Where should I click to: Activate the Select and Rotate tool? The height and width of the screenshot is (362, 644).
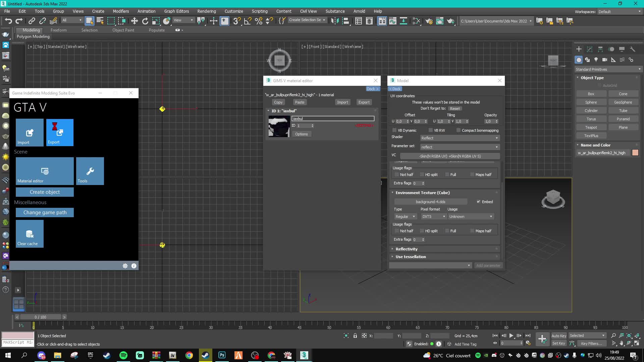tap(145, 21)
